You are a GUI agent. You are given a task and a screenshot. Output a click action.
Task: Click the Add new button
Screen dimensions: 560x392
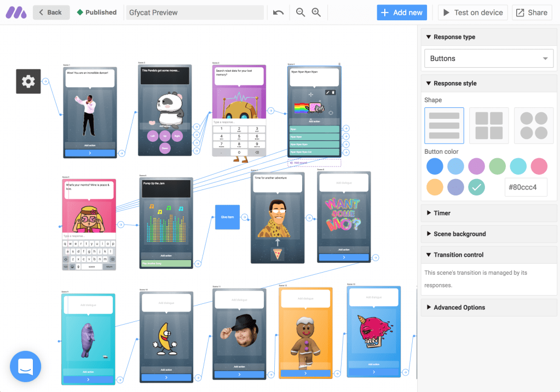tap(402, 13)
